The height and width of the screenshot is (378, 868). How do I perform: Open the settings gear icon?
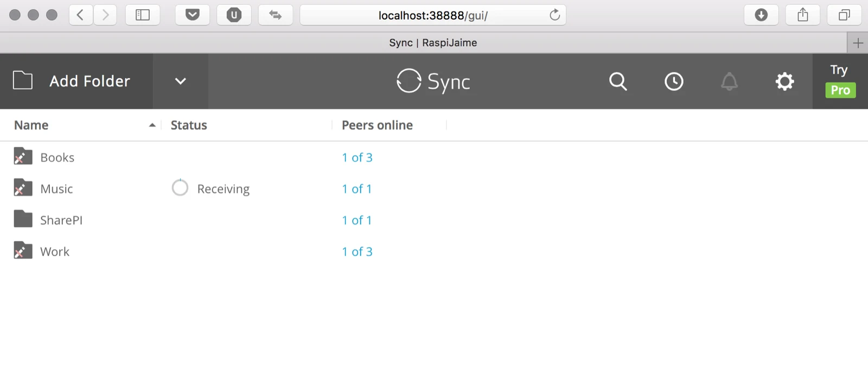784,81
